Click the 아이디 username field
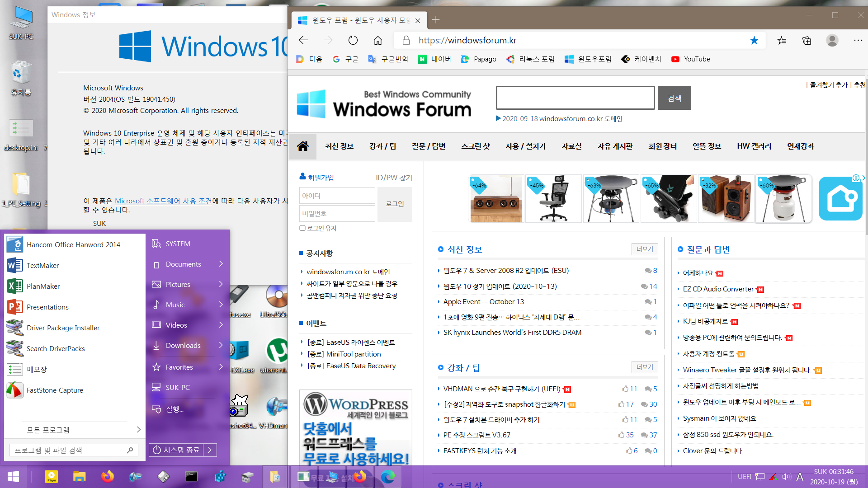The height and width of the screenshot is (488, 868). [x=337, y=195]
